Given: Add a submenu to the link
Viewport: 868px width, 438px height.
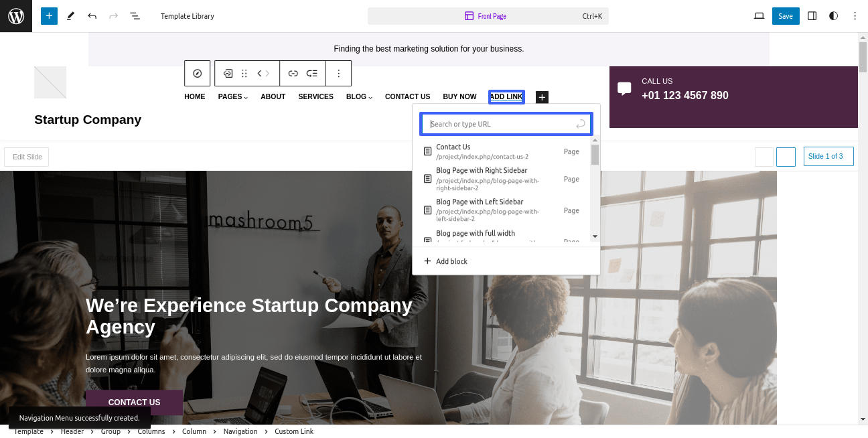Looking at the screenshot, I should 312,74.
